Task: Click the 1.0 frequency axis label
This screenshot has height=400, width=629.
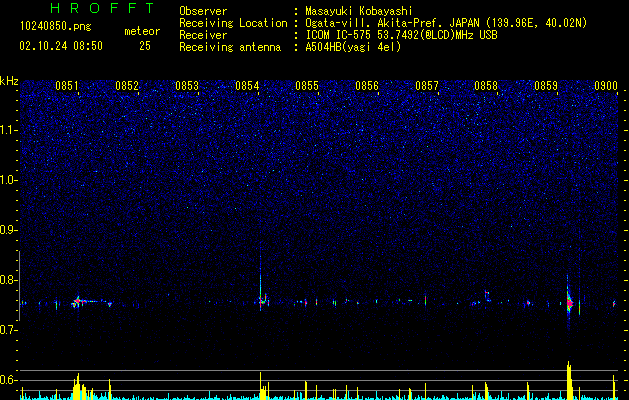Action: click(8, 180)
